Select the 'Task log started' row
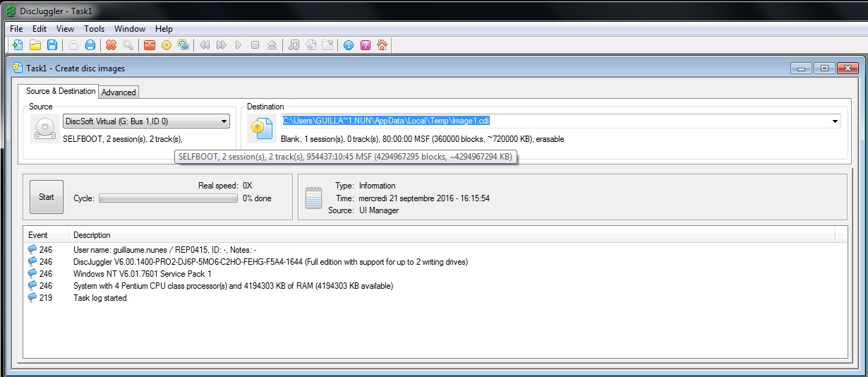 coord(435,298)
